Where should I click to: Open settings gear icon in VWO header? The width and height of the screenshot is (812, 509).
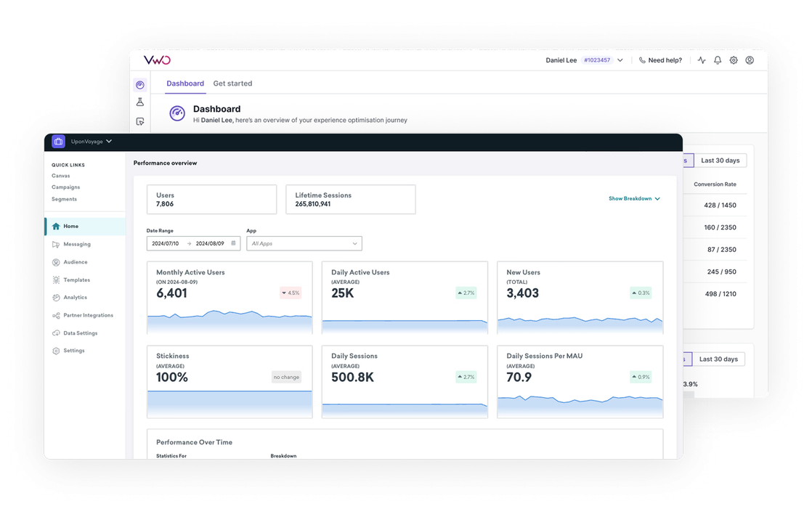click(734, 60)
